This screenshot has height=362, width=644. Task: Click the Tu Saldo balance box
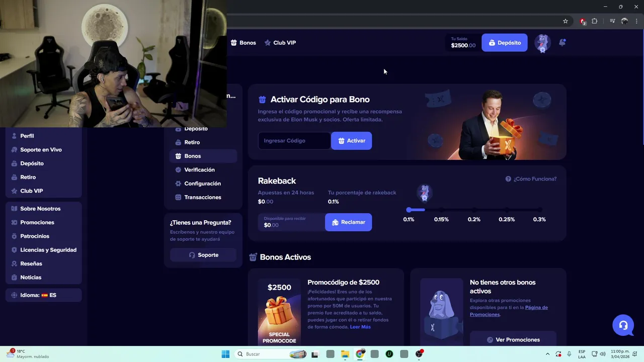pos(462,43)
